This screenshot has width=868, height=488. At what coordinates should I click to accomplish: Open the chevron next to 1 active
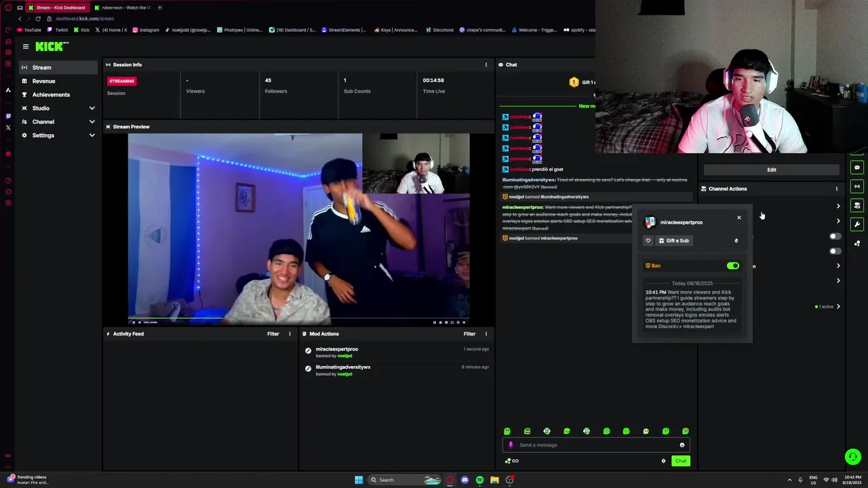(838, 307)
